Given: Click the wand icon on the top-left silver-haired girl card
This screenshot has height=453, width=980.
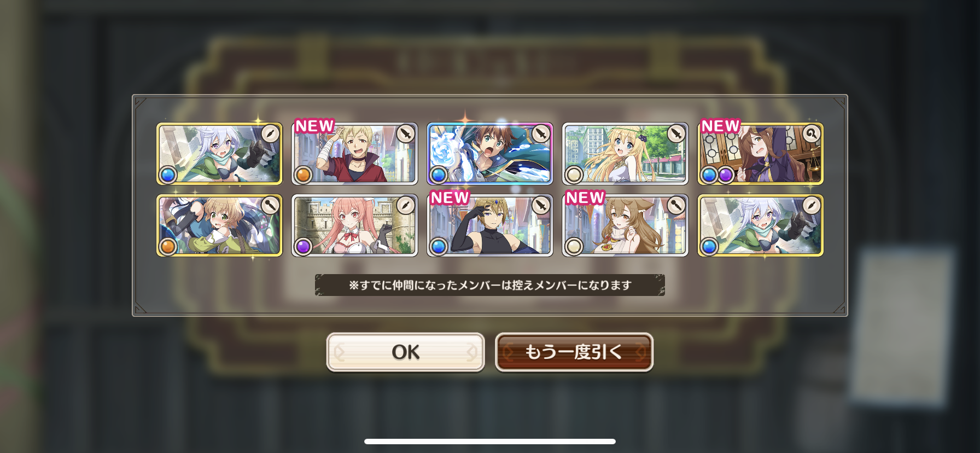Looking at the screenshot, I should [270, 133].
